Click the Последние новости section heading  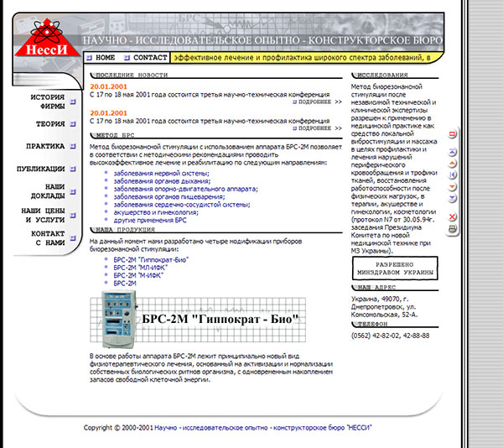click(132, 76)
